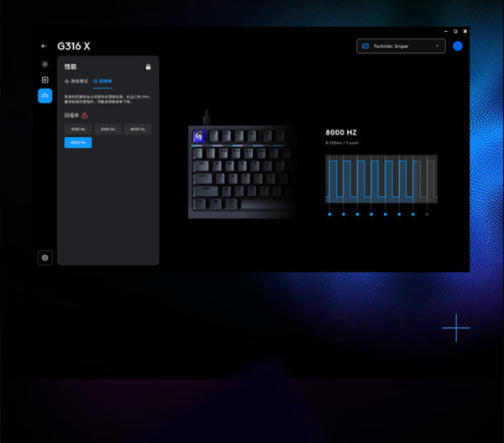Set report rate to 2000 Hz
This screenshot has width=504, height=443.
(x=108, y=129)
